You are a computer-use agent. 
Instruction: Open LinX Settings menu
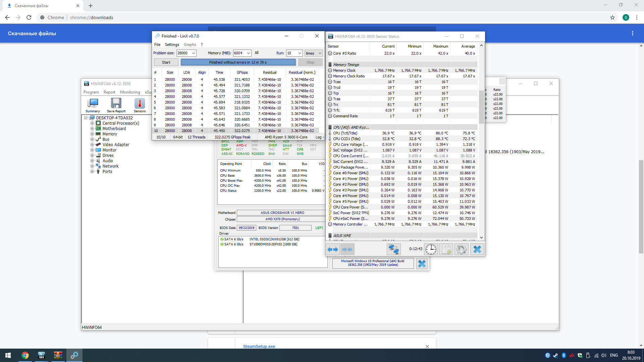[172, 45]
